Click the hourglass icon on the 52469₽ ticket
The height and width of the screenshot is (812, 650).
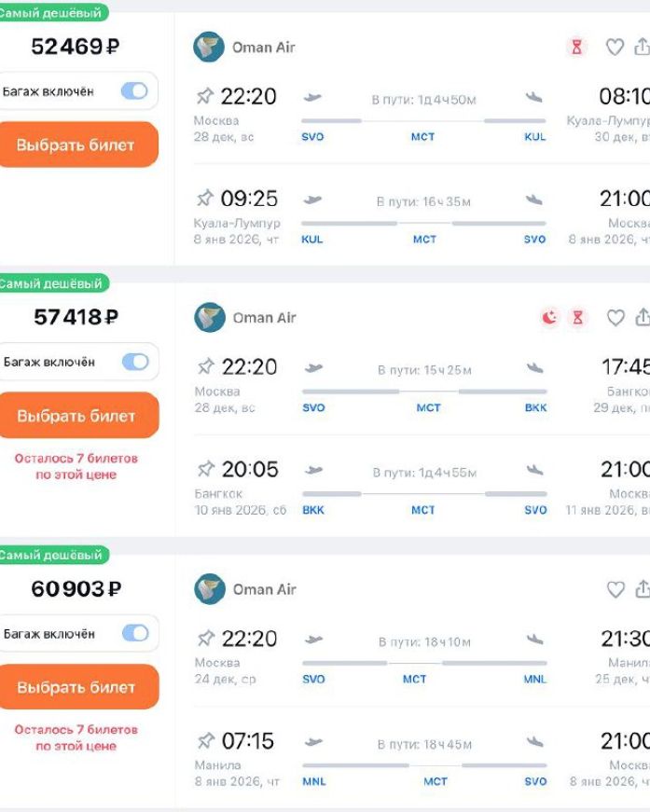576,48
